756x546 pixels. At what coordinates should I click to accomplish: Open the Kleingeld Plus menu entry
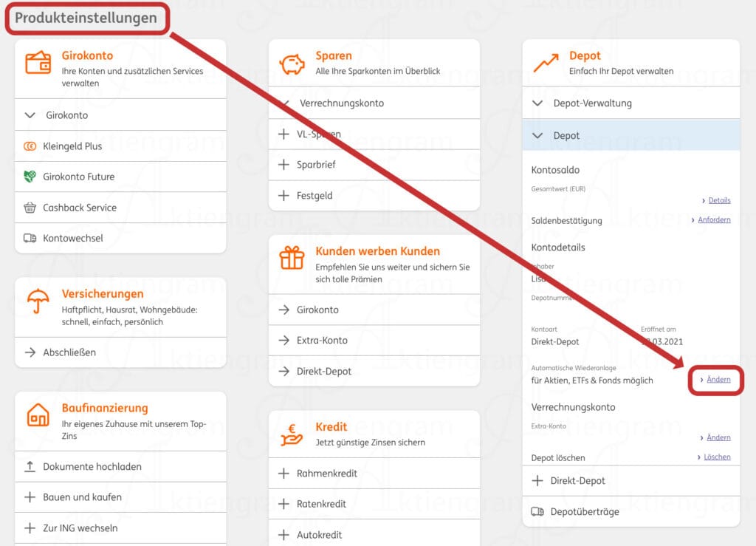click(120, 146)
